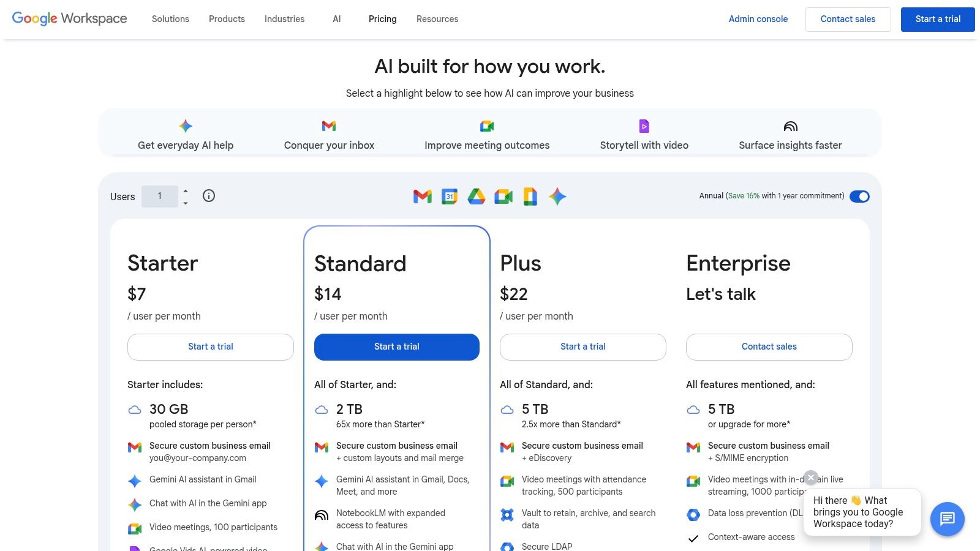
Task: Click the Gmail icon above 'Conquer your inbox'
Action: (x=329, y=126)
